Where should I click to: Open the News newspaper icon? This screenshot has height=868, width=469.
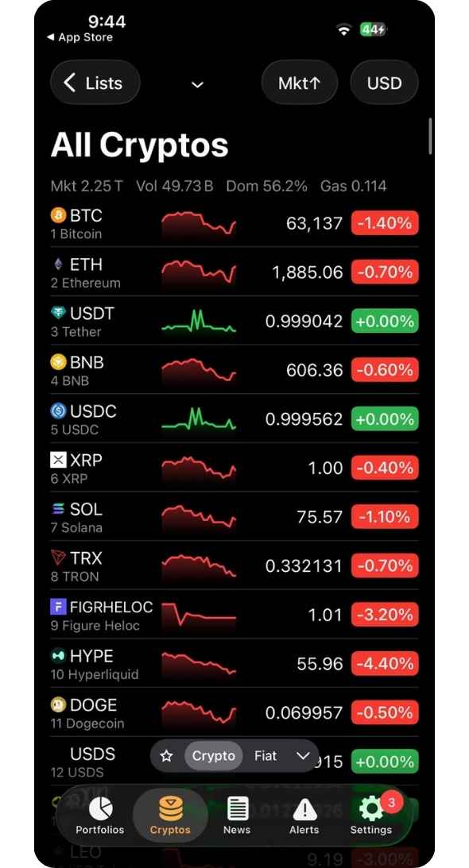point(237,808)
